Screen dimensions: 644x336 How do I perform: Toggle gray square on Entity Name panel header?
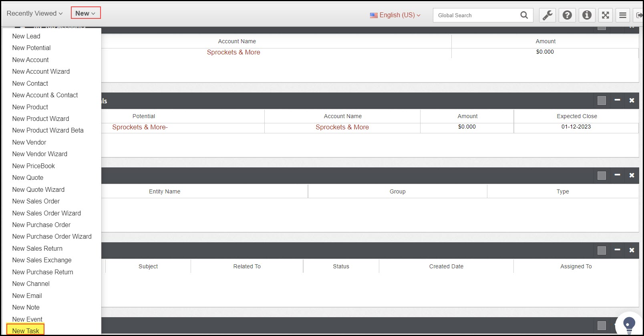point(602,175)
